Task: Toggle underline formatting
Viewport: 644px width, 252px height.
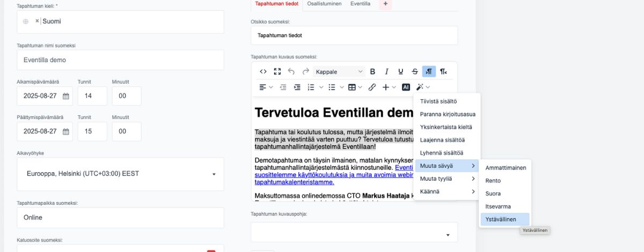Action: point(400,71)
